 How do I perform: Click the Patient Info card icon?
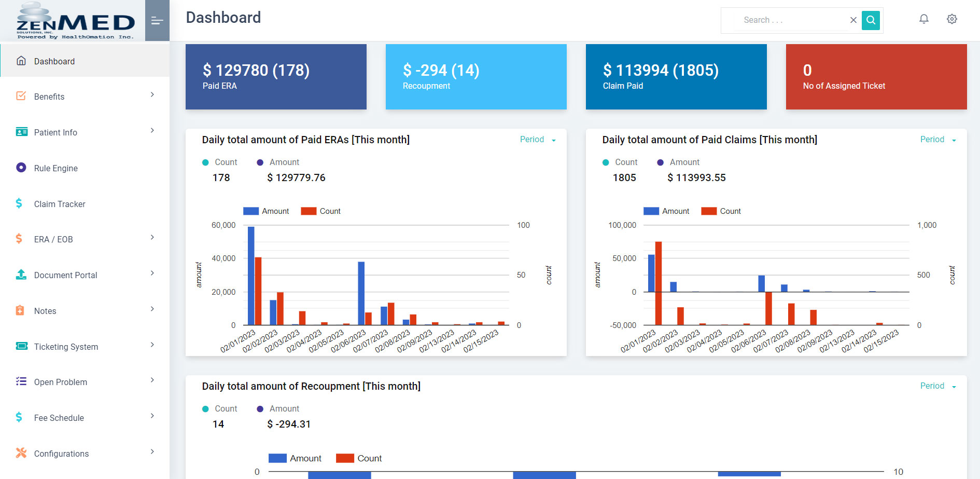pyautogui.click(x=21, y=132)
